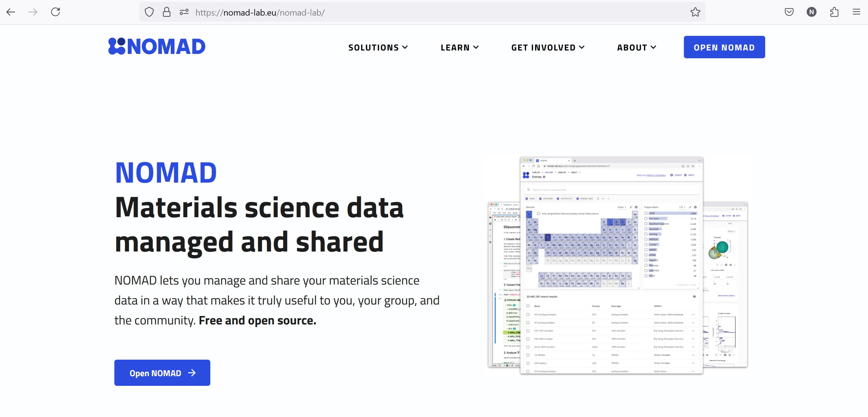Click 'Free and open source.' text

click(x=257, y=320)
